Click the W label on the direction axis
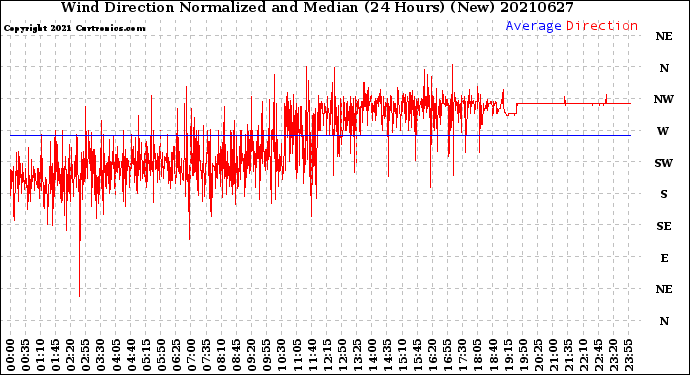 663,131
